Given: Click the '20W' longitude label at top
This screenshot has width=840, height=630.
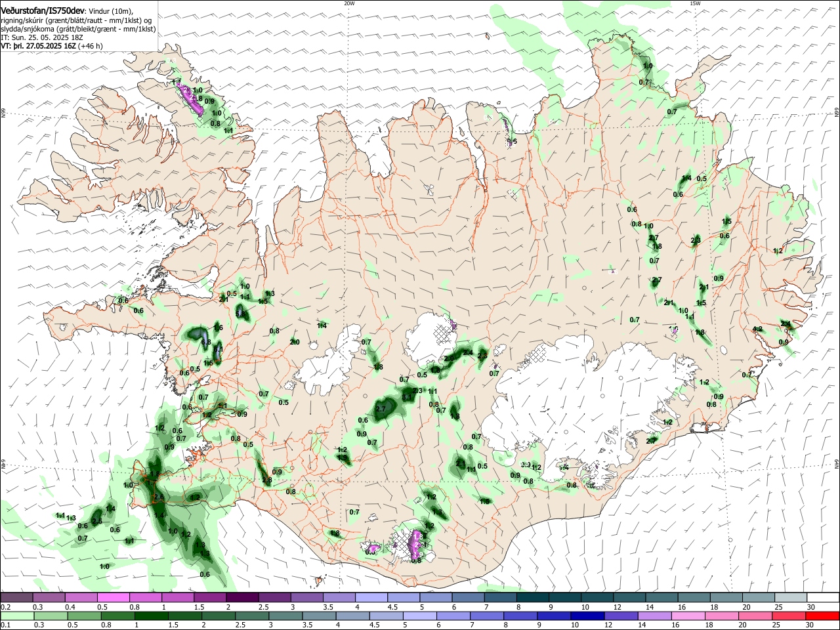Looking at the screenshot, I should tap(349, 3).
